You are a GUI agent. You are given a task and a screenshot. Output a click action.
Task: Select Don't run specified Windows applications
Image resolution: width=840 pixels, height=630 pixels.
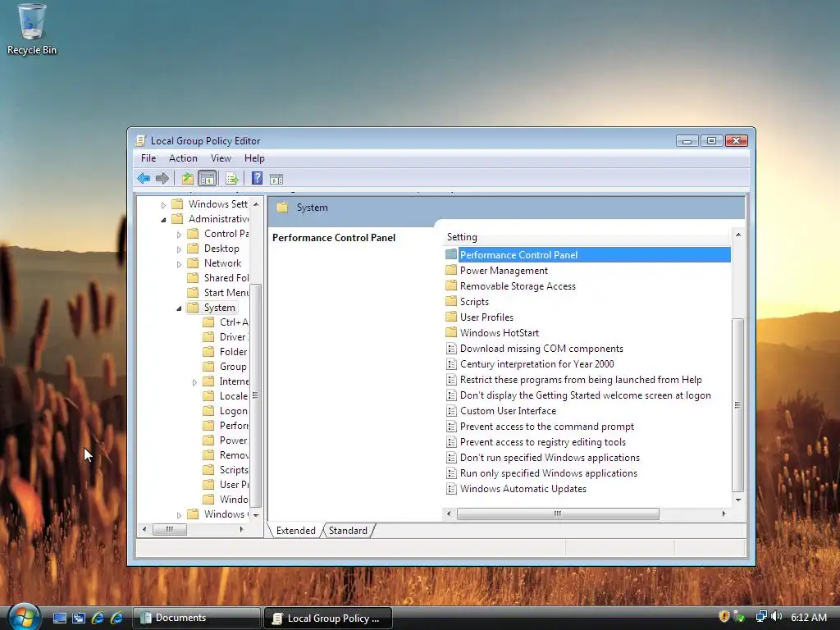click(x=550, y=458)
